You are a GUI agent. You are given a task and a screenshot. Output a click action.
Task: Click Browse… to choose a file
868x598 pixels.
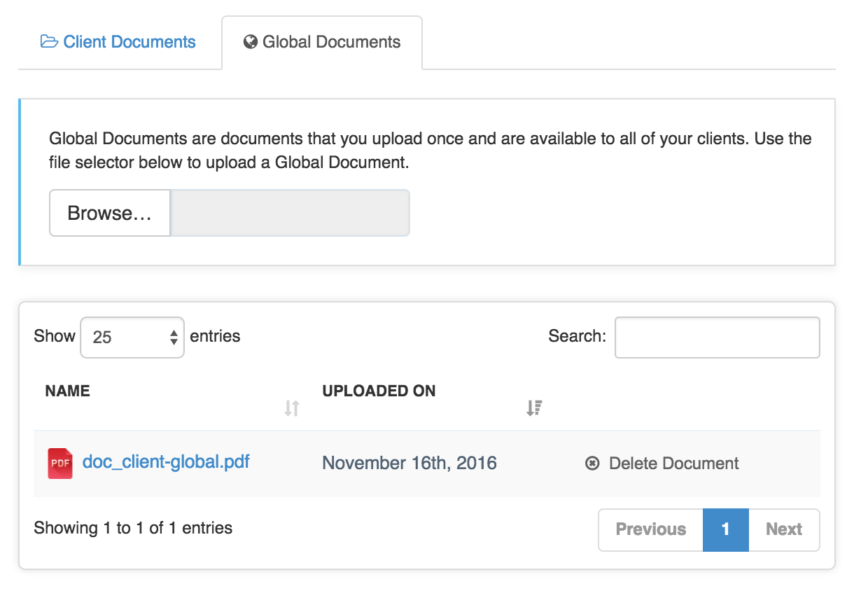point(110,213)
